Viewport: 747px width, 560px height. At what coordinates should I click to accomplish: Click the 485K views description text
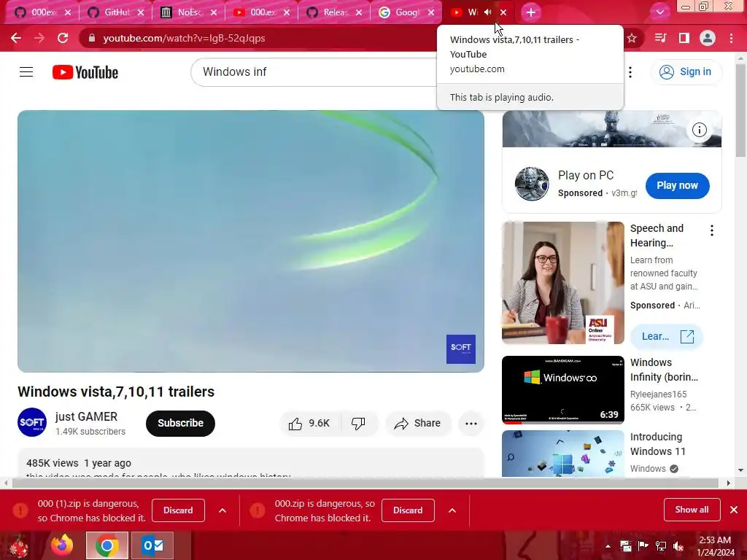pyautogui.click(x=52, y=463)
